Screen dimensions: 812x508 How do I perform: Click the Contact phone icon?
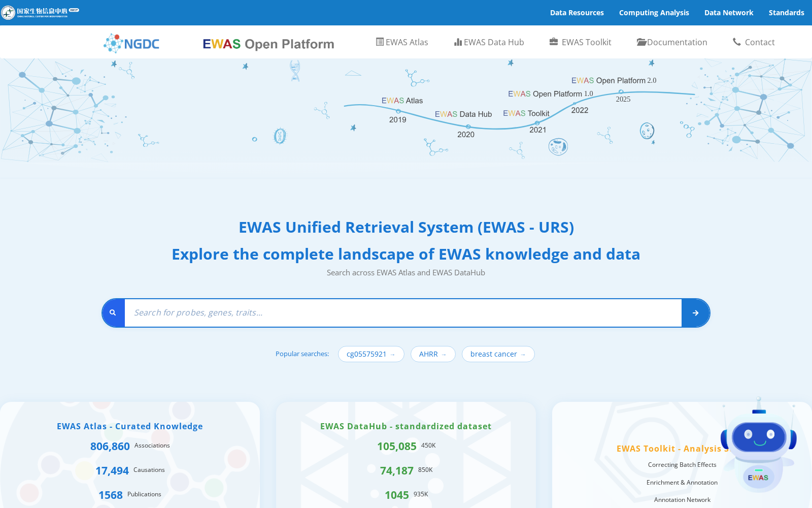pyautogui.click(x=737, y=42)
